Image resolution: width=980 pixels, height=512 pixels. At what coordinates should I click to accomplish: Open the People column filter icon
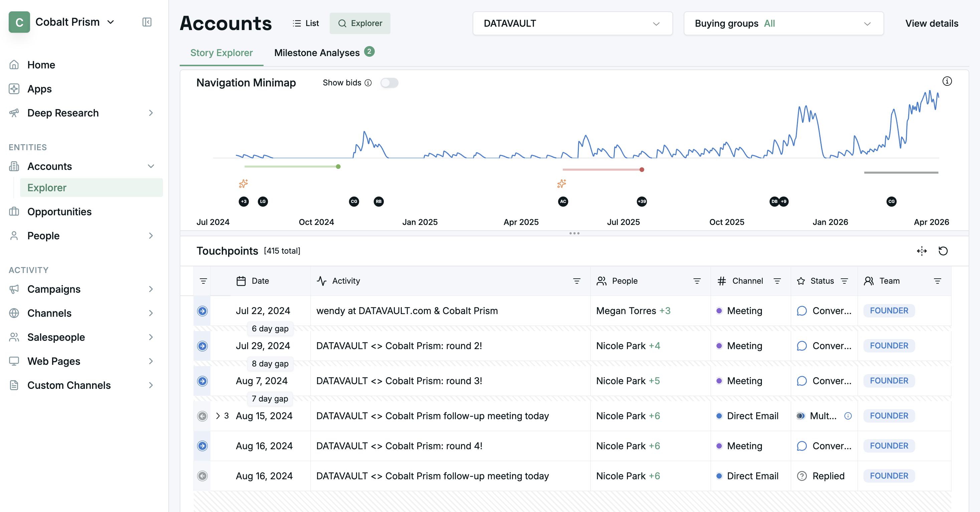(x=696, y=281)
